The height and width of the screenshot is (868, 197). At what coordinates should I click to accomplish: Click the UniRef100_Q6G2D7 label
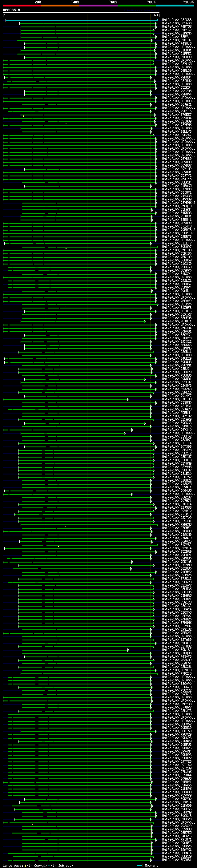[177, 497]
